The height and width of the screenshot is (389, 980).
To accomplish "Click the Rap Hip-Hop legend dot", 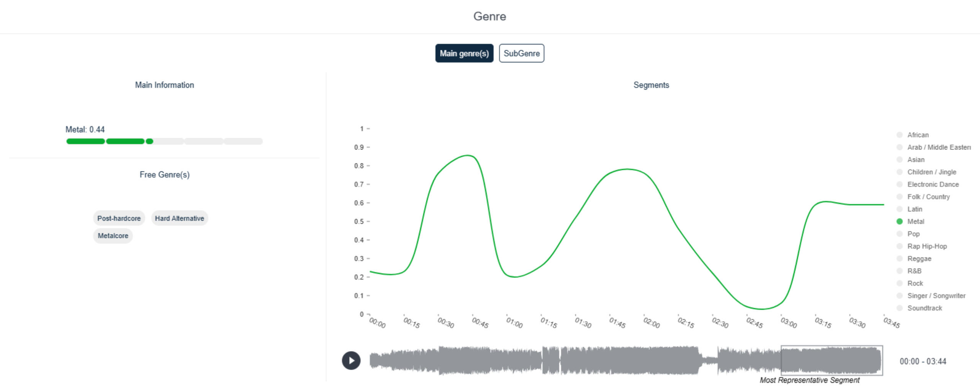I will pyautogui.click(x=900, y=246).
